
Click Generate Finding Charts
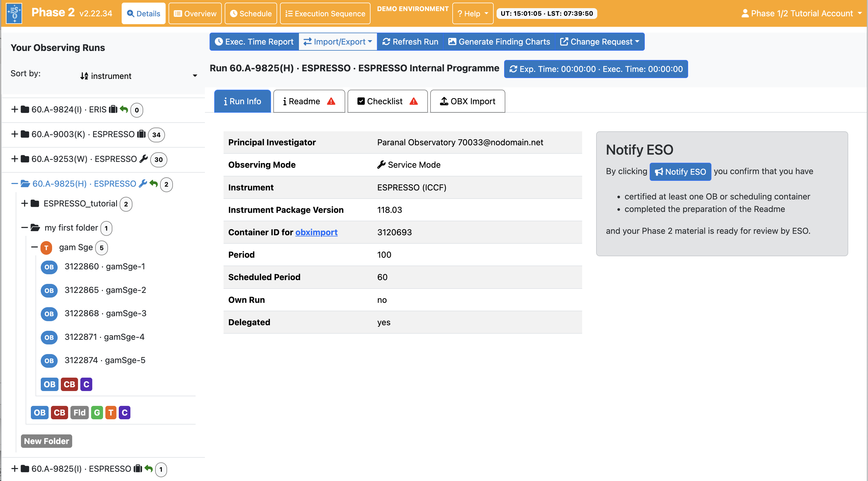[499, 42]
